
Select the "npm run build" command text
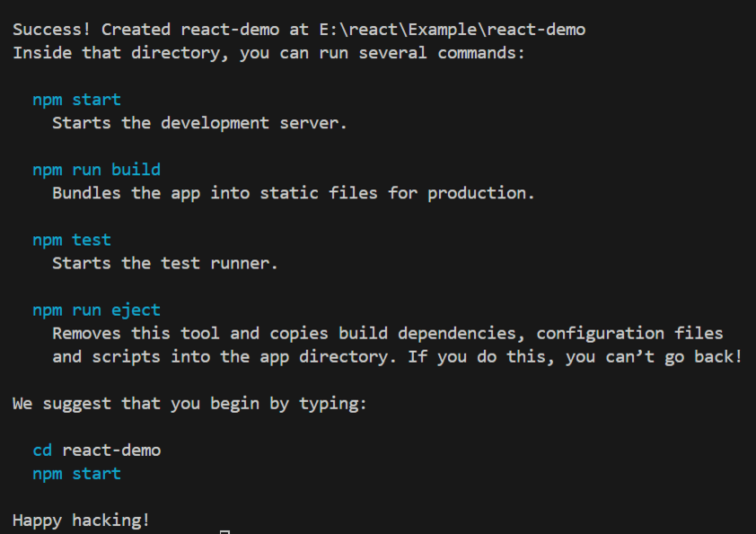(96, 170)
